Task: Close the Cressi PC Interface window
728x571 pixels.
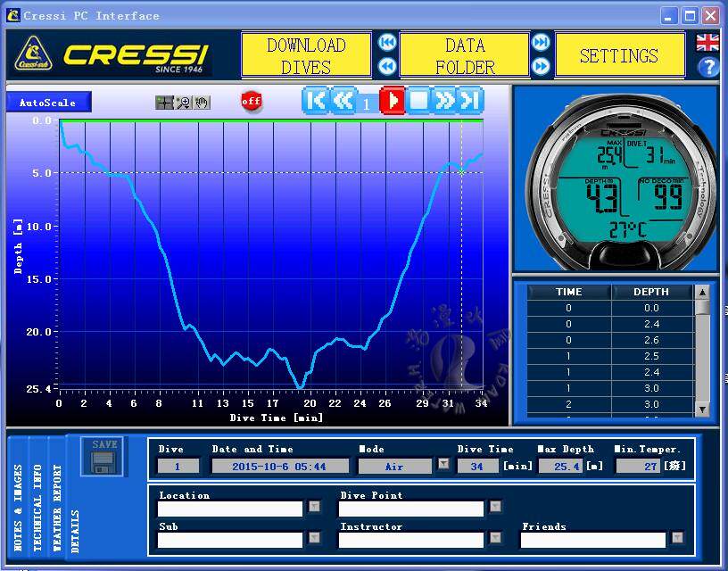Action: 710,16
